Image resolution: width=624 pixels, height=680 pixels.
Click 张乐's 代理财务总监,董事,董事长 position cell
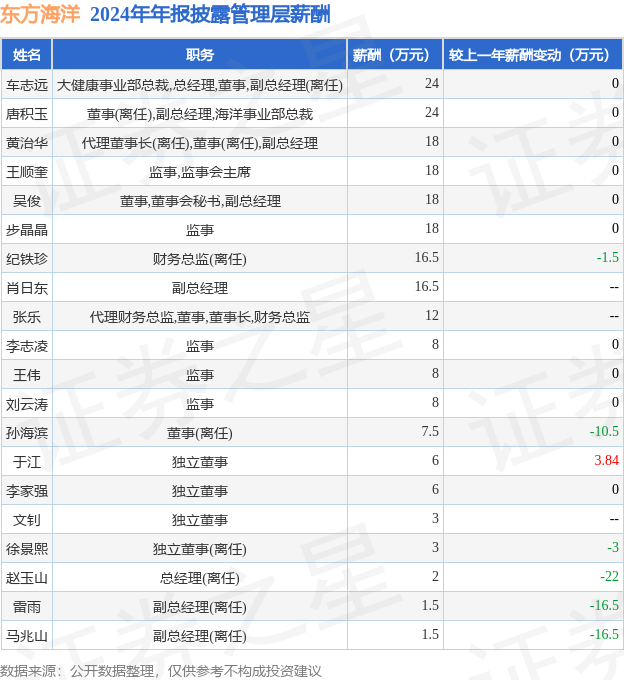[200, 317]
